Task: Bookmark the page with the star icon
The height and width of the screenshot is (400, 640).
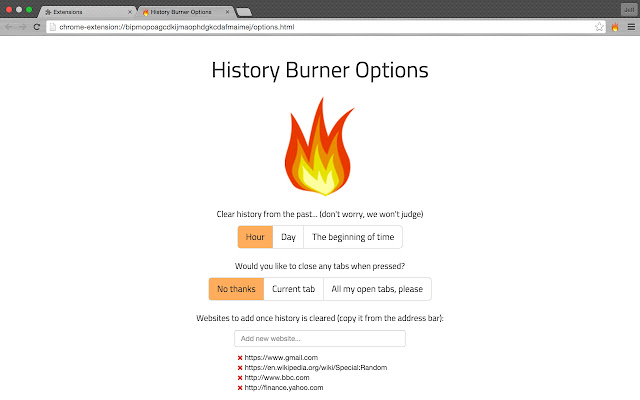Action: [x=599, y=27]
